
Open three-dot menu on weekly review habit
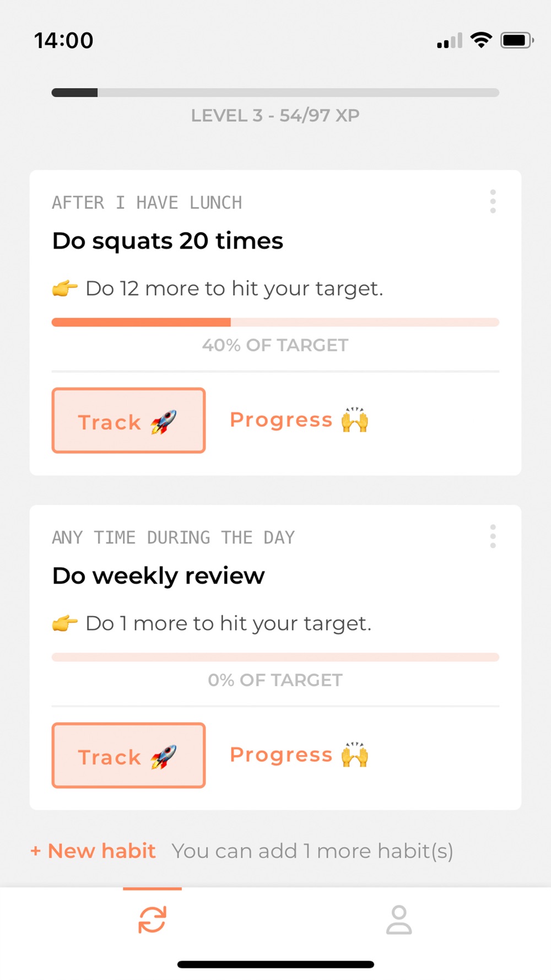[493, 536]
